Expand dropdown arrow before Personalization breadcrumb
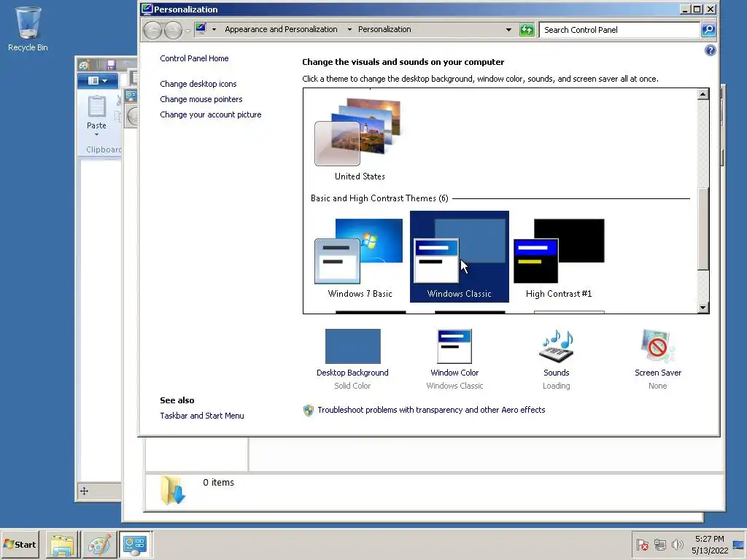 pos(349,29)
